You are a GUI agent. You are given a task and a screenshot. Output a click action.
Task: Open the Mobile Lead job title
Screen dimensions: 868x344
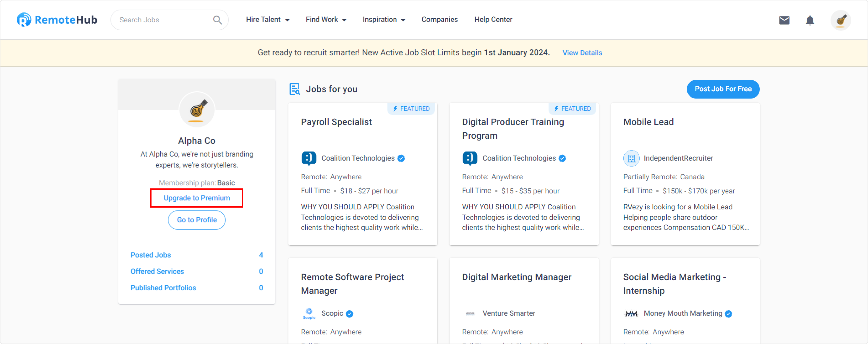click(x=648, y=122)
